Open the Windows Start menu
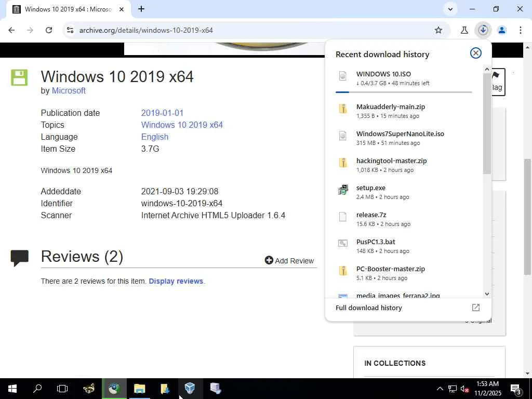Viewport: 532px width, 399px height. (12, 389)
